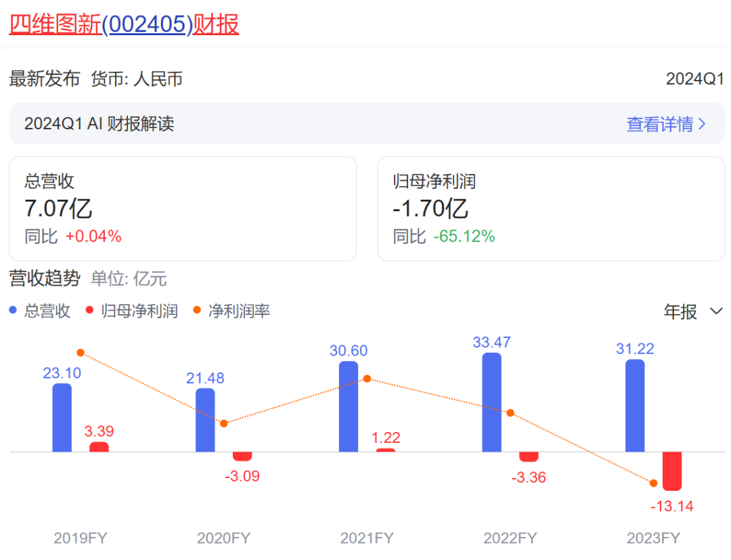
Task: Click the orange 净利润率 legend dot
Action: (x=197, y=310)
